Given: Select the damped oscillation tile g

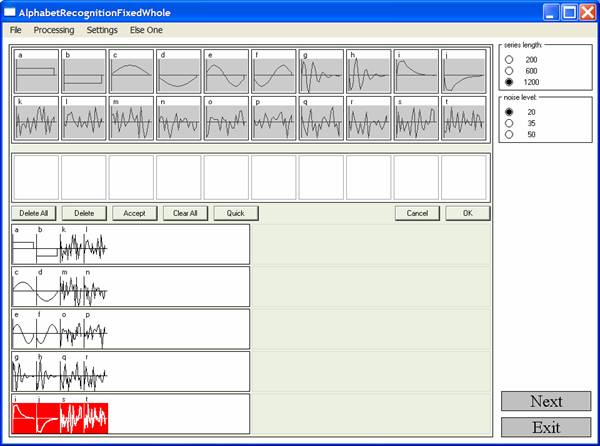Looking at the screenshot, I should 321,71.
